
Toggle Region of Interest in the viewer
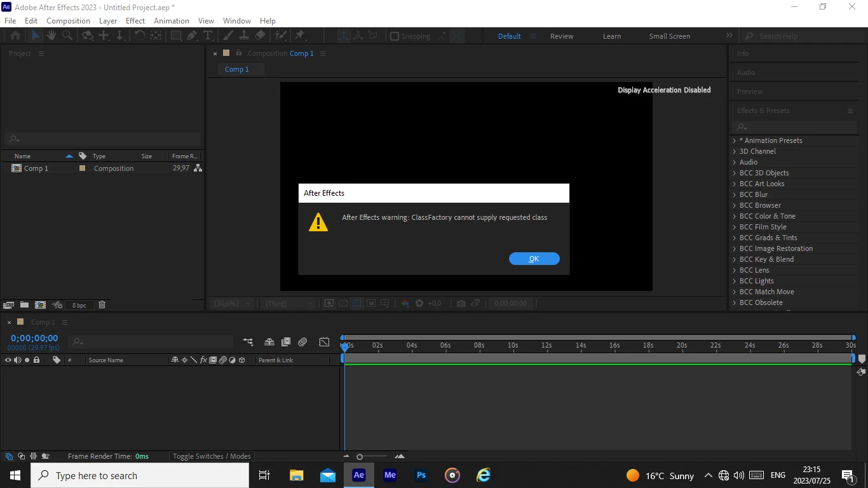coord(371,304)
